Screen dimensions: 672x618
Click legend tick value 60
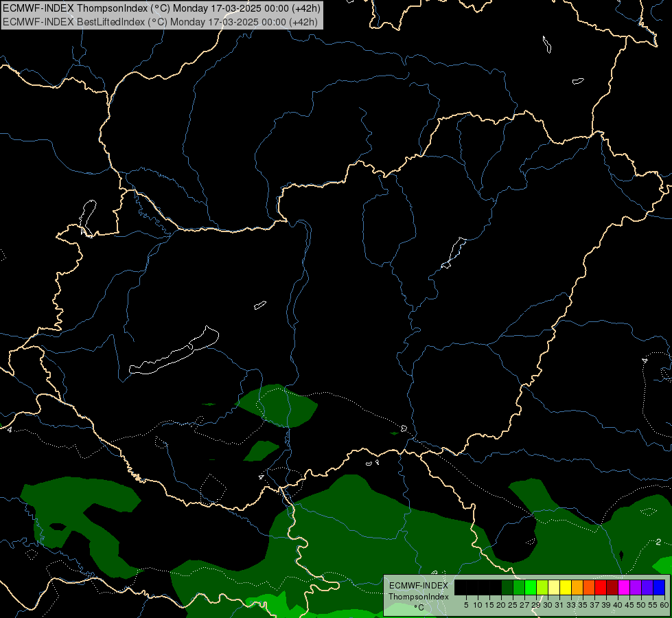pos(664,605)
